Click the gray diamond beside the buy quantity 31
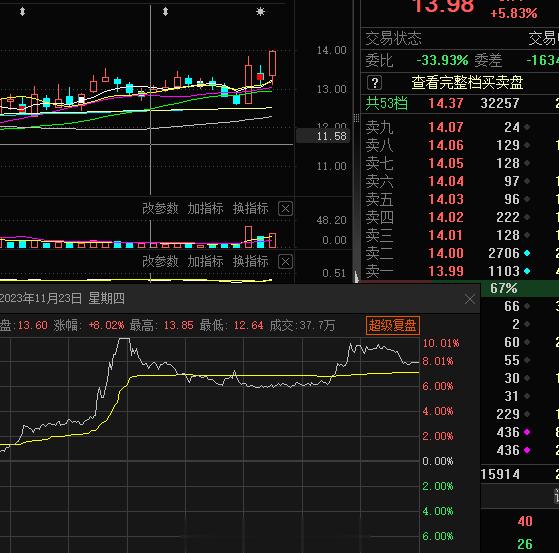The width and height of the screenshot is (559, 553). coord(527,396)
